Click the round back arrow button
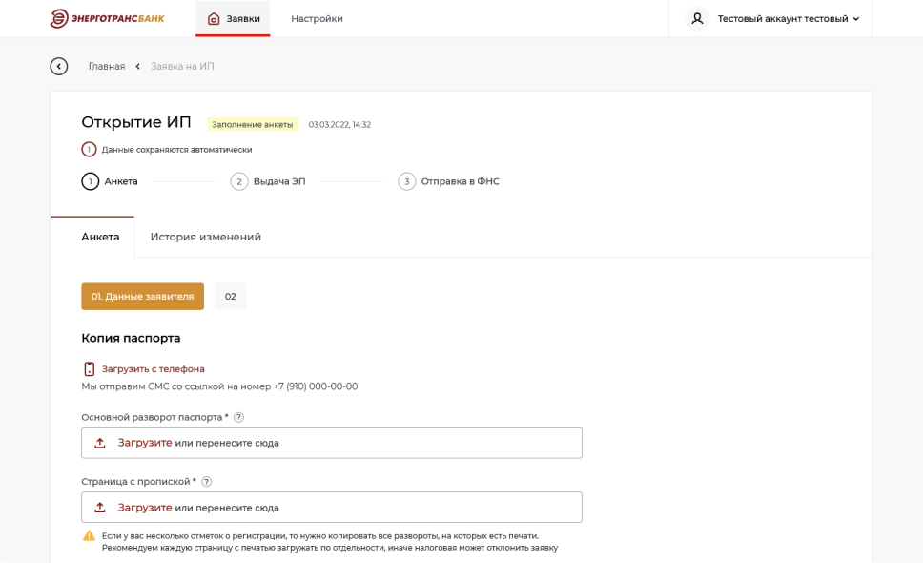 pos(59,66)
